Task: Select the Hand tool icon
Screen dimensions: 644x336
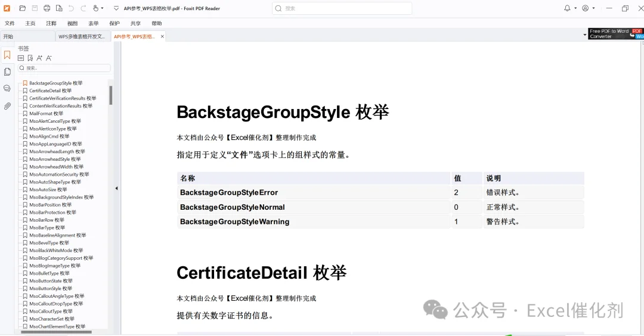Action: click(x=95, y=8)
